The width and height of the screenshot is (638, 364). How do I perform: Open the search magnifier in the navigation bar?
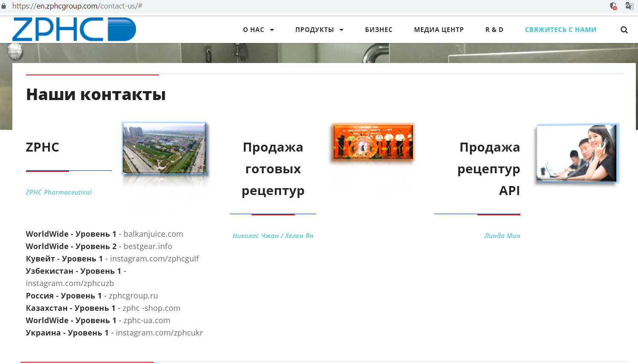(624, 29)
